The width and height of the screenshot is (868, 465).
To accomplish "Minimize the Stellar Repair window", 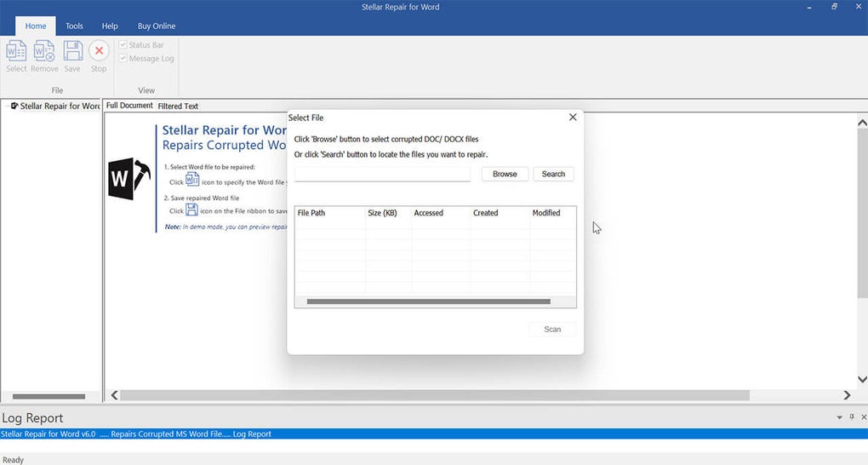I will pos(809,7).
